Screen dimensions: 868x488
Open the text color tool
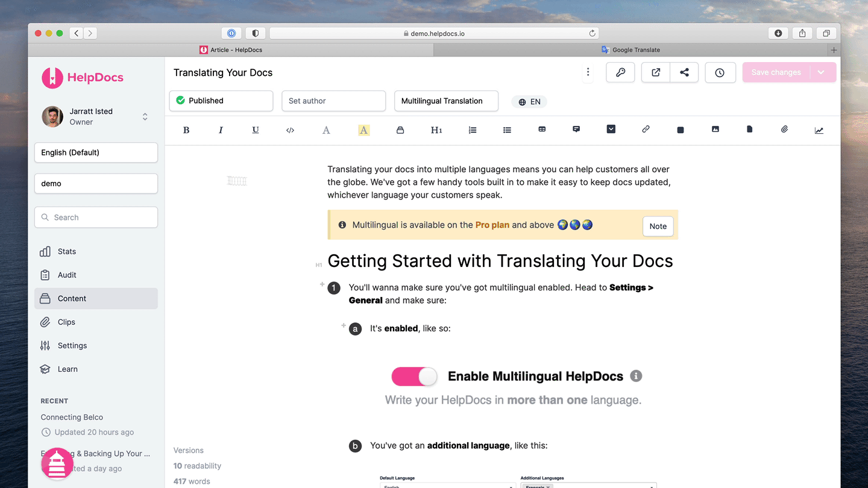[326, 130]
